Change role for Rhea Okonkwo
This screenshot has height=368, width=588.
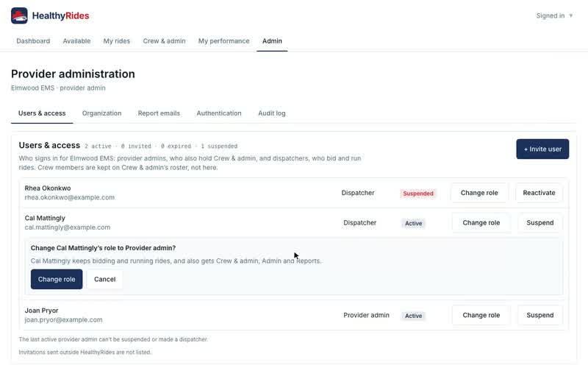click(479, 193)
